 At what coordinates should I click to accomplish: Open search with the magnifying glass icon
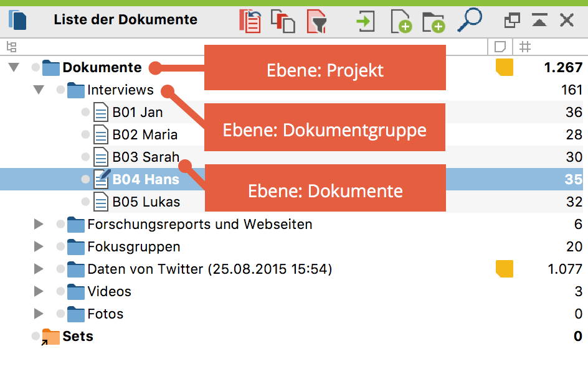pos(469,20)
